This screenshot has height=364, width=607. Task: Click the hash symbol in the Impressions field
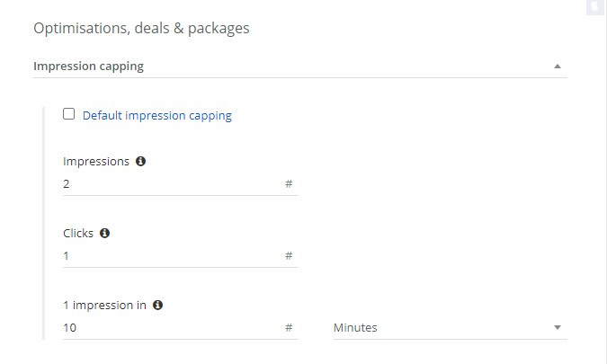[x=289, y=183]
